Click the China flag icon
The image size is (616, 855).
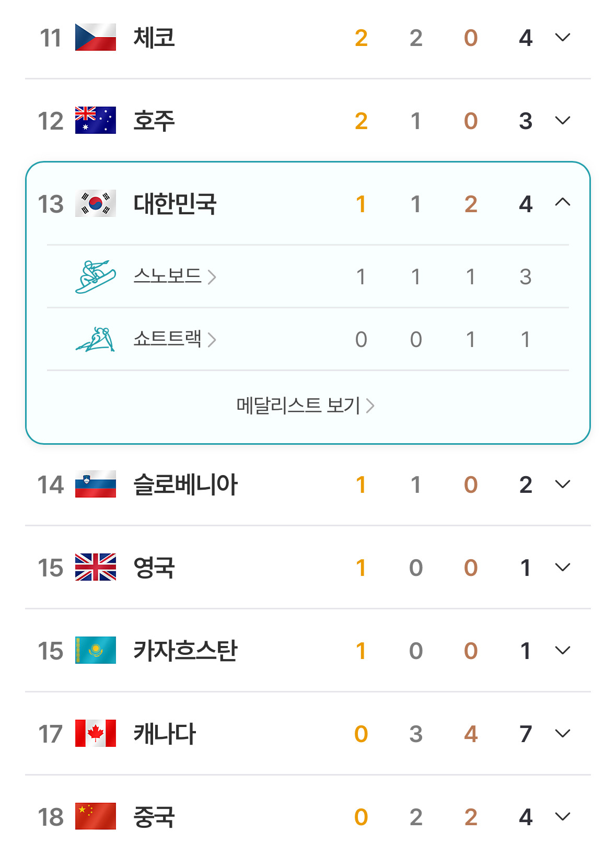(96, 816)
